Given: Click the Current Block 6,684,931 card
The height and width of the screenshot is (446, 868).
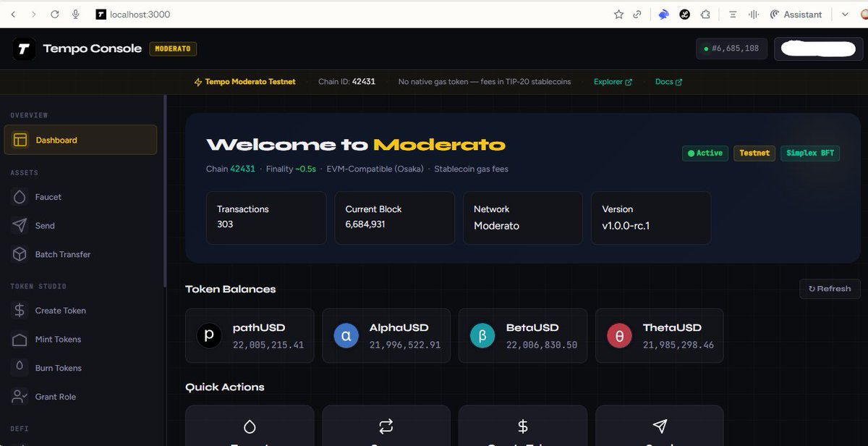Looking at the screenshot, I should point(394,218).
